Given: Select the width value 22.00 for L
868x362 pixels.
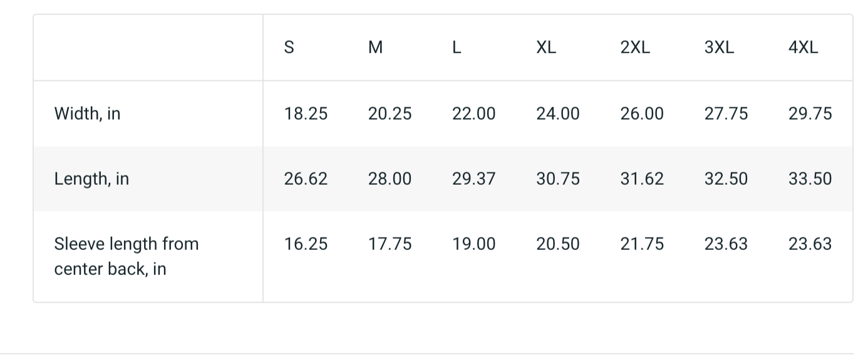Looking at the screenshot, I should click(x=473, y=114).
